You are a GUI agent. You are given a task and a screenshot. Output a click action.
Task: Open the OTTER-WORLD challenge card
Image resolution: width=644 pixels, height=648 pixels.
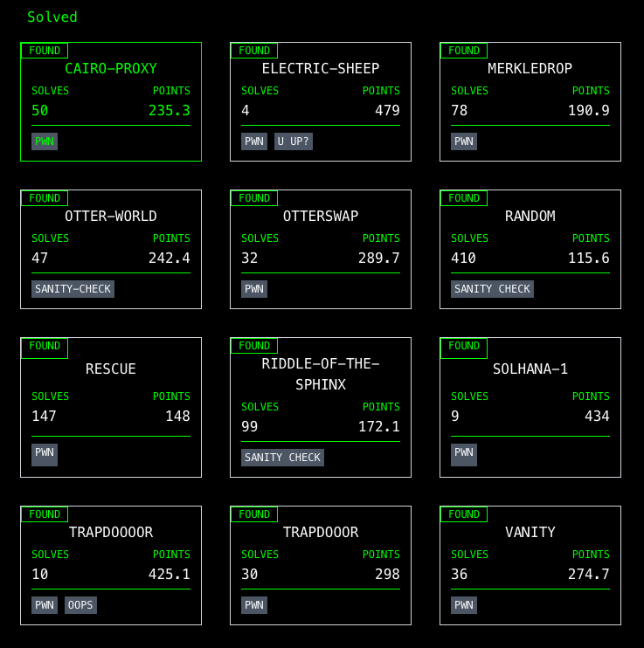tap(111, 249)
